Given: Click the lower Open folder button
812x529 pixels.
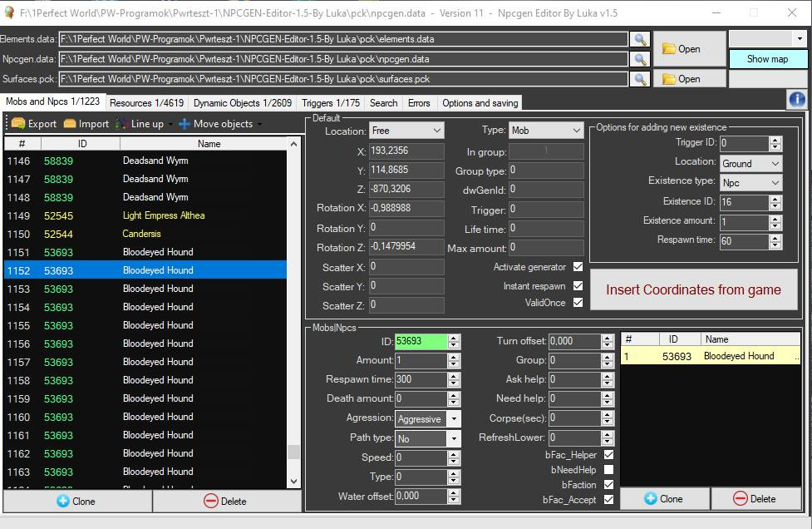Looking at the screenshot, I should (689, 79).
